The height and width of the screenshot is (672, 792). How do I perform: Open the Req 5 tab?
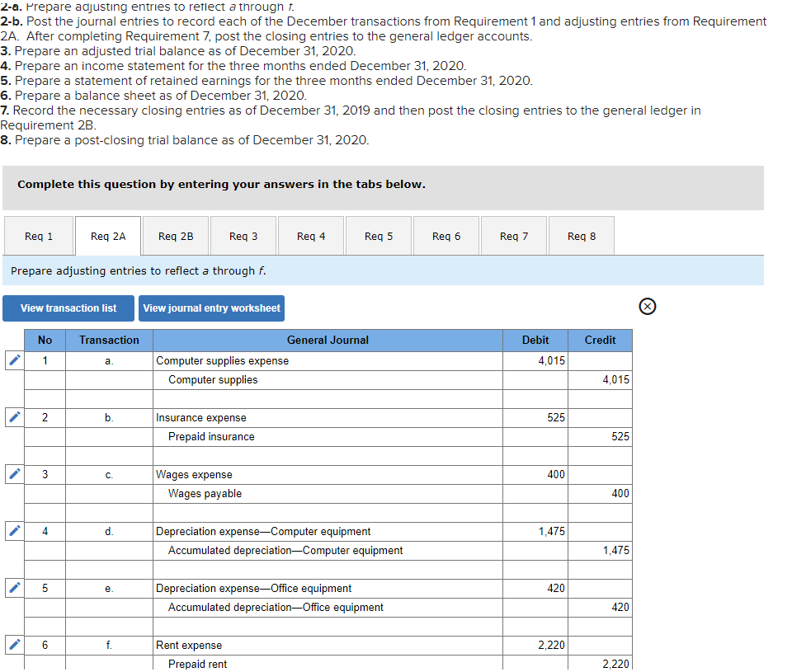pyautogui.click(x=378, y=236)
